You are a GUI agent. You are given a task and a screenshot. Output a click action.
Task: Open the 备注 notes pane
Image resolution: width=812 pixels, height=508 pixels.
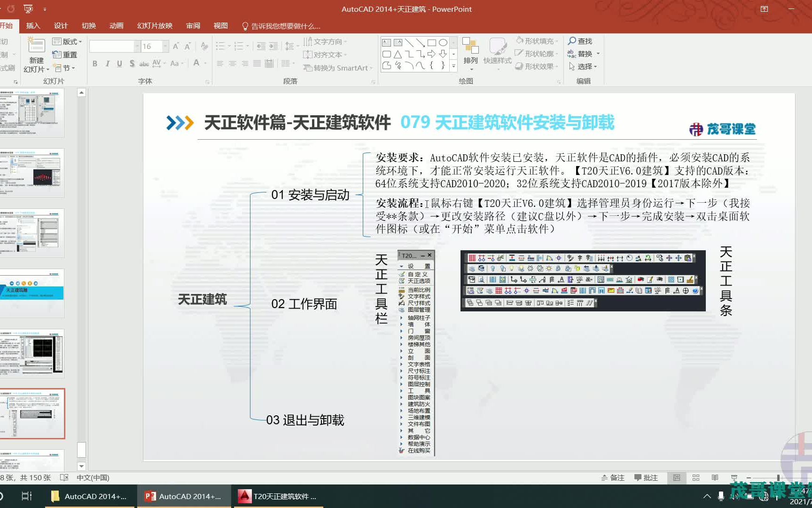pos(613,478)
